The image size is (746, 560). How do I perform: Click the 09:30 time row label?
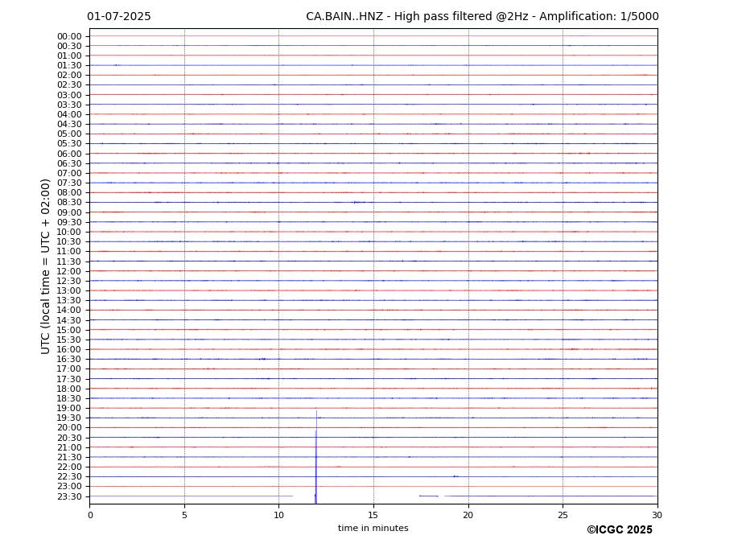(69, 222)
